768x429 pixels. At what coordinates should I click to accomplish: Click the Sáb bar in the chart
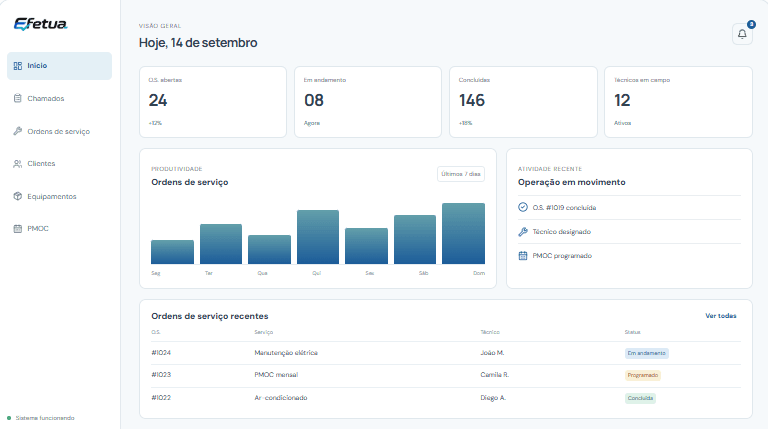pos(415,239)
